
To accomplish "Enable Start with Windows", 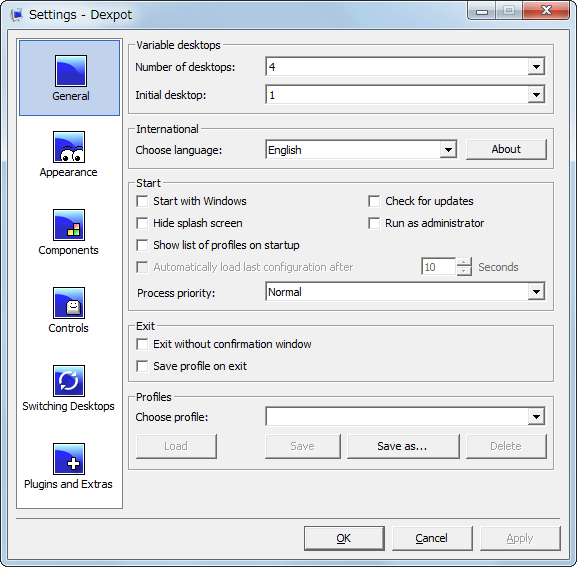I will [142, 201].
